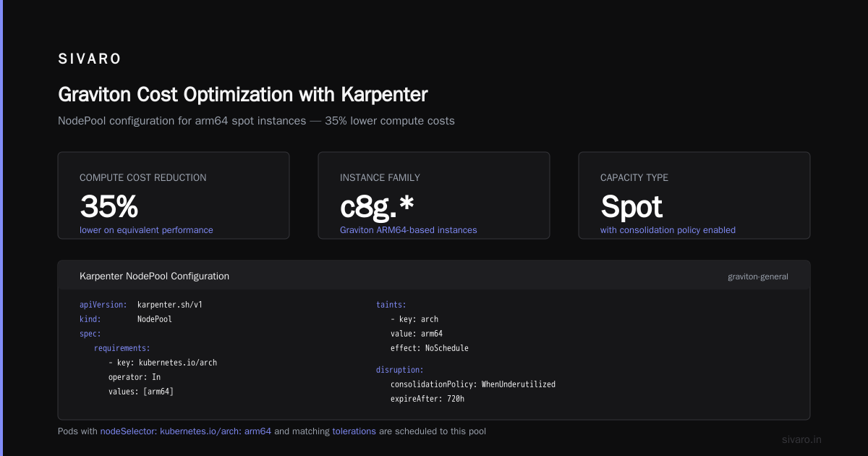868x456 pixels.
Task: Click the large 35% value
Action: pyautogui.click(x=109, y=207)
